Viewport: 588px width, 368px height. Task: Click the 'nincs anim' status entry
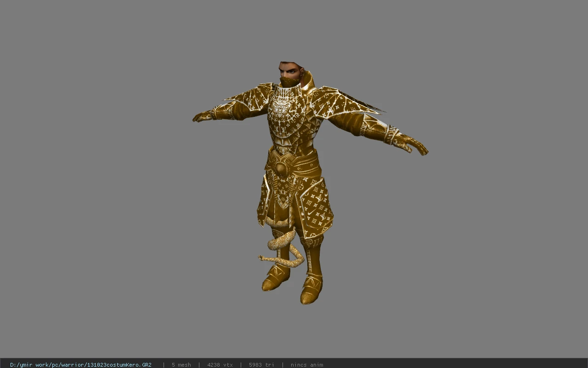pyautogui.click(x=307, y=365)
